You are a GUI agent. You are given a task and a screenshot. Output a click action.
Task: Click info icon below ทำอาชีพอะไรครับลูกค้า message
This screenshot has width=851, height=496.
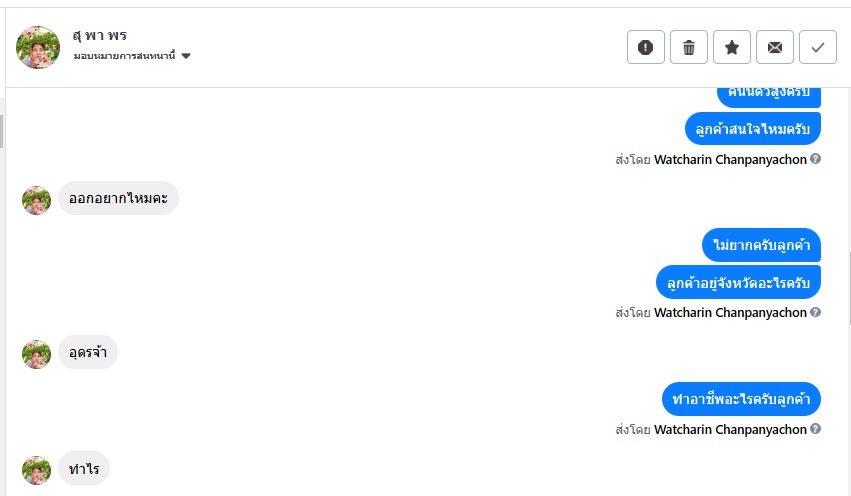click(816, 429)
